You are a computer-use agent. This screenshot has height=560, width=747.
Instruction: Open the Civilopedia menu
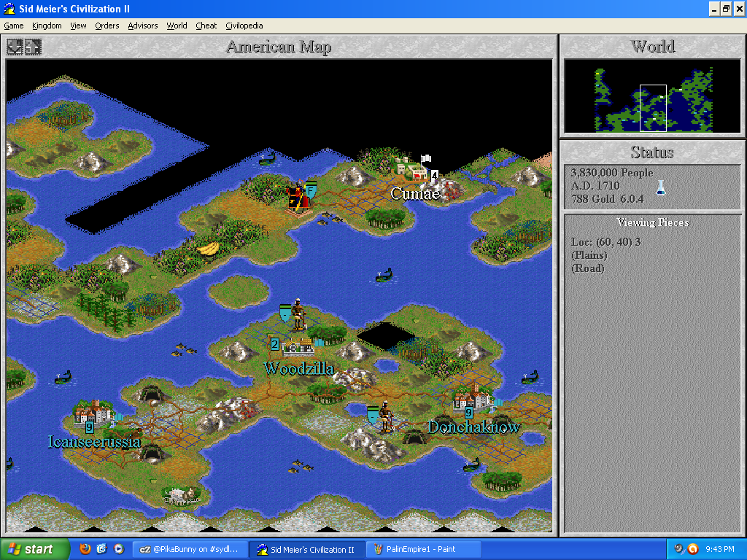244,26
